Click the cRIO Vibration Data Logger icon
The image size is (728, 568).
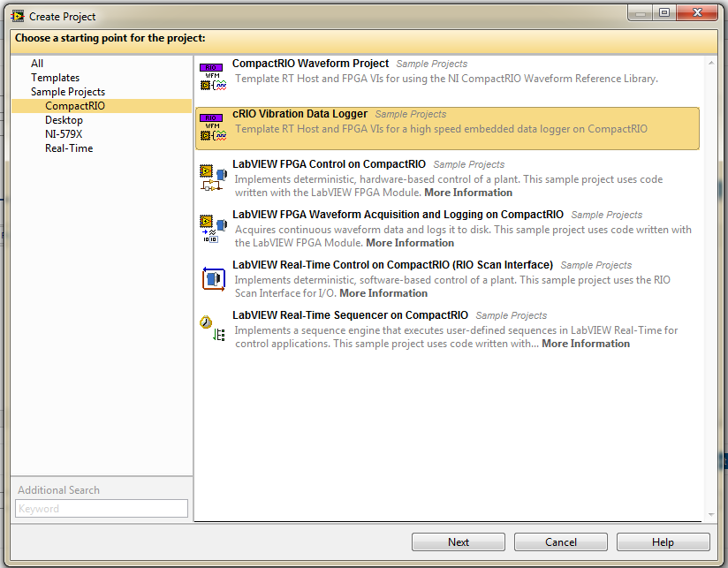click(213, 127)
